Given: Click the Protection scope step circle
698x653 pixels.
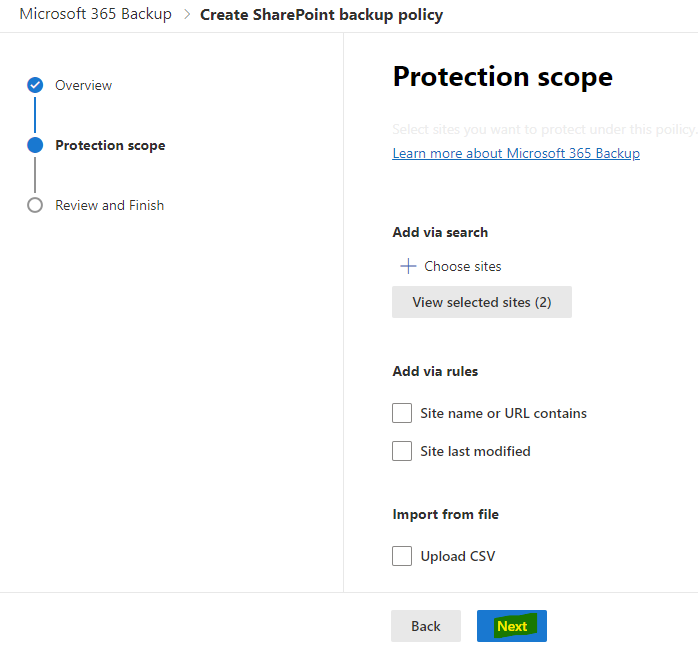Looking at the screenshot, I should pos(35,145).
